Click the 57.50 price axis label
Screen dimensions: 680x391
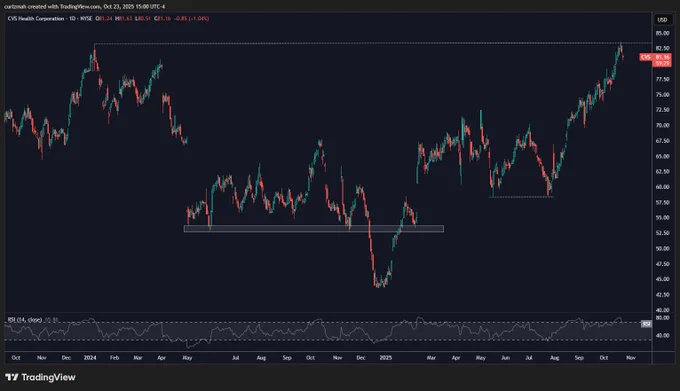[x=662, y=202]
